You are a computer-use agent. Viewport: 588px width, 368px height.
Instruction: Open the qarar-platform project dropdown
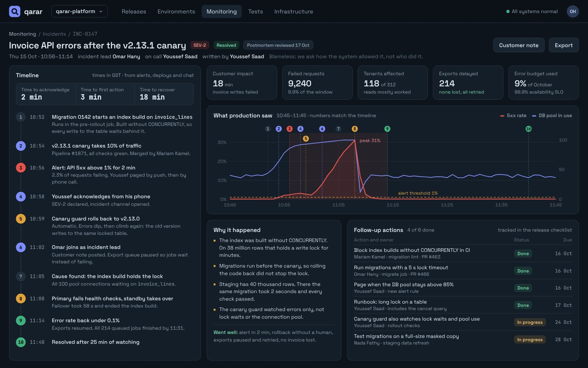79,11
